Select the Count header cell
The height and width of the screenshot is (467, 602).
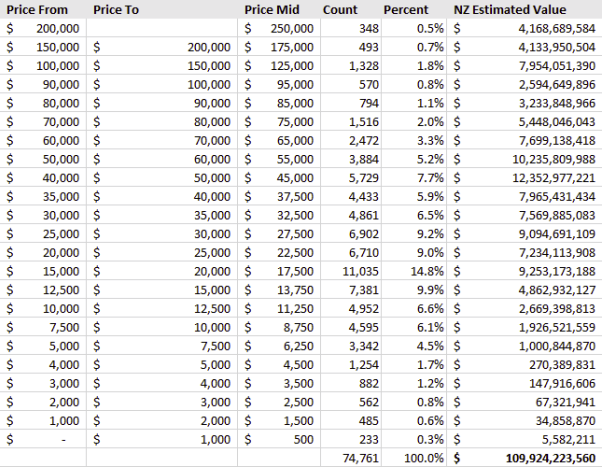point(351,10)
